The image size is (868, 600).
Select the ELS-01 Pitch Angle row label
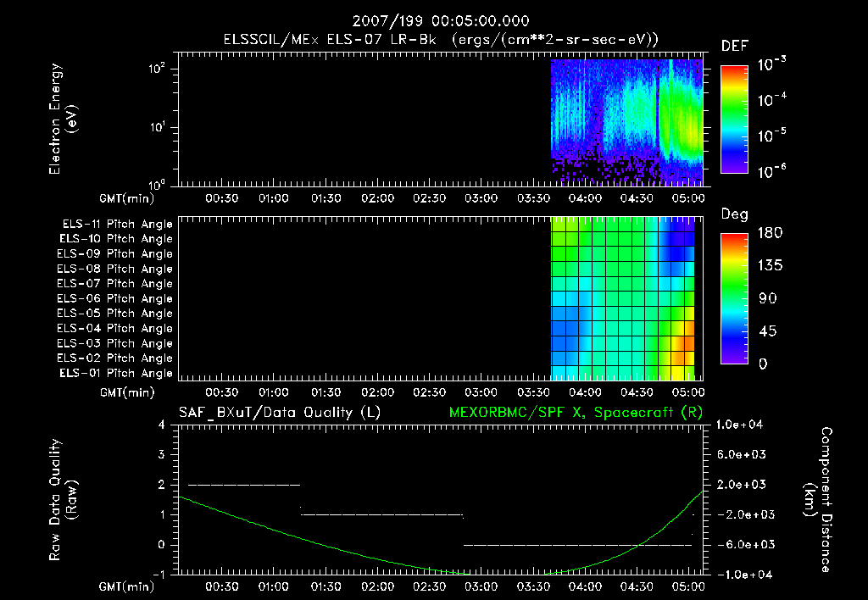point(116,374)
